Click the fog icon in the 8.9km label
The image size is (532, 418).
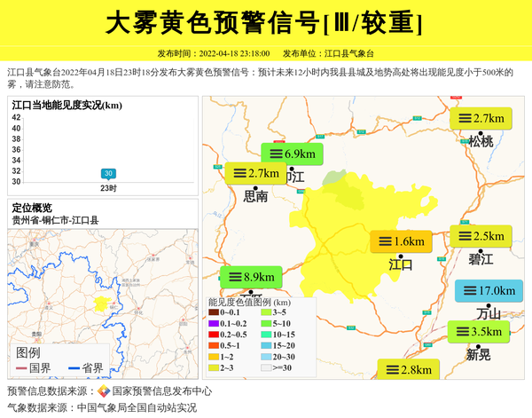234,276
